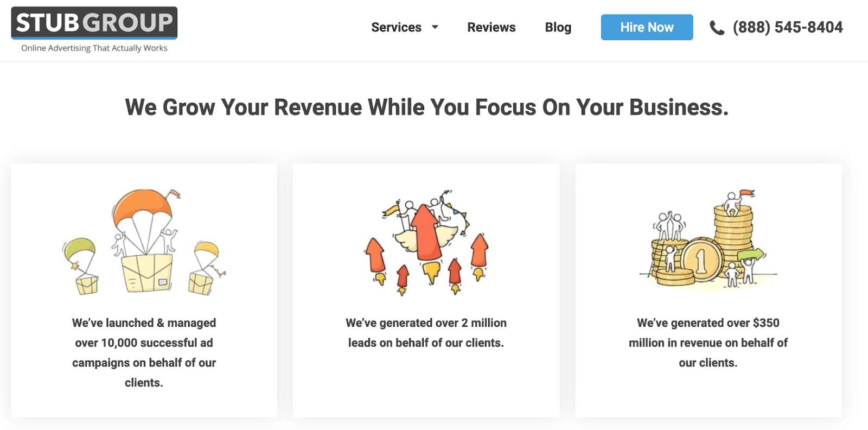
Task: Click the red flag atop the coin stack
Action: point(748,193)
